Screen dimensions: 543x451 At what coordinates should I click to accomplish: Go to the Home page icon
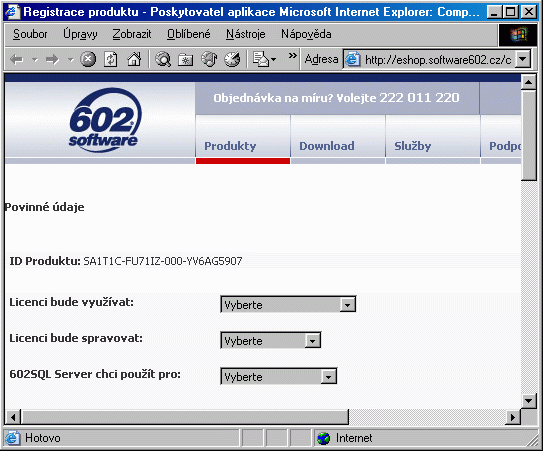[x=134, y=59]
